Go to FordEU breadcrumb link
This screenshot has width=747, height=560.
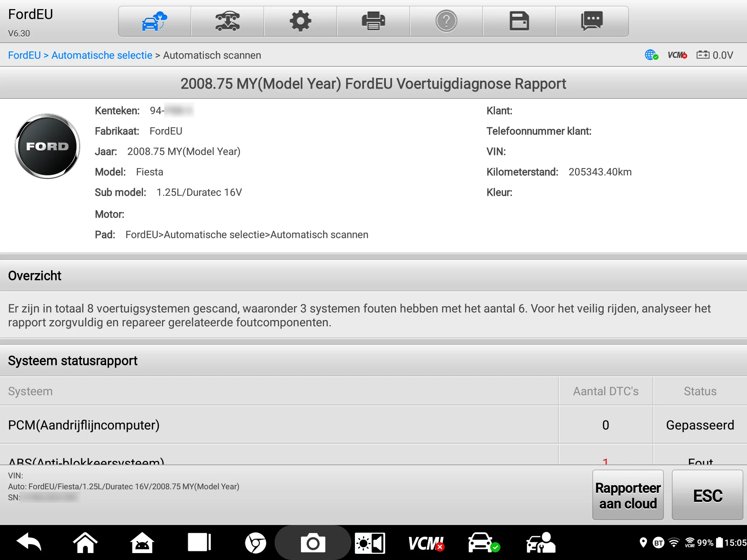[x=24, y=55]
